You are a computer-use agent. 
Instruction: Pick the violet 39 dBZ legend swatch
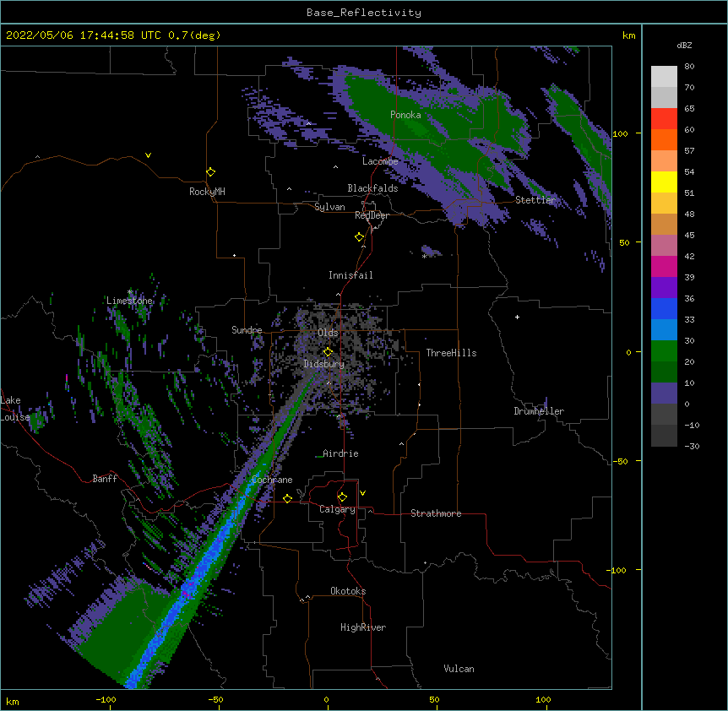664,288
